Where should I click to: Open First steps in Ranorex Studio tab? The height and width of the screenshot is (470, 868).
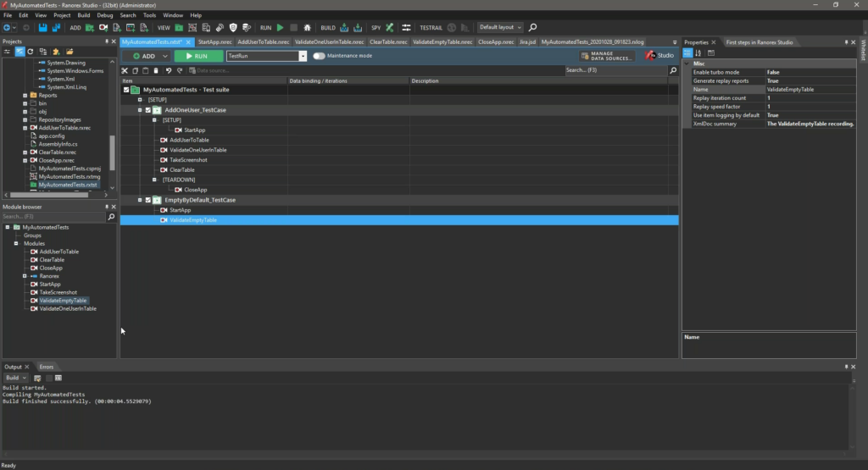tap(759, 42)
